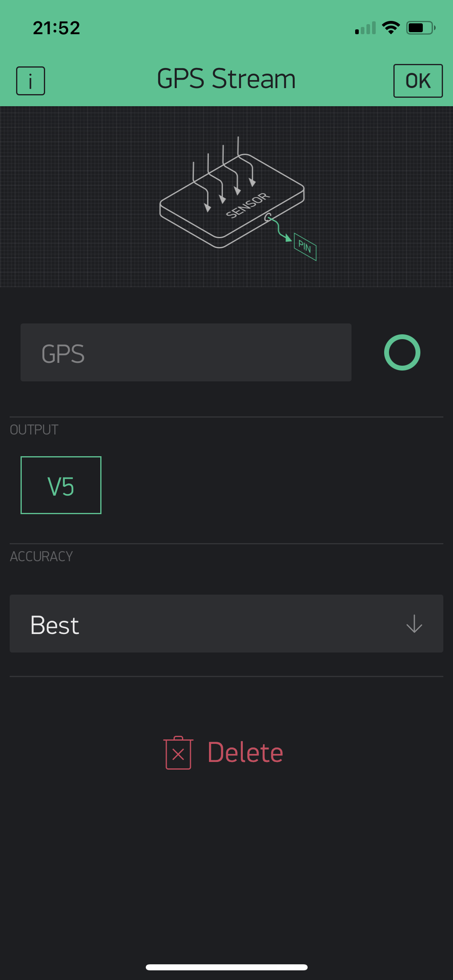Select the V5 output pin box
453x980 pixels.
(61, 485)
